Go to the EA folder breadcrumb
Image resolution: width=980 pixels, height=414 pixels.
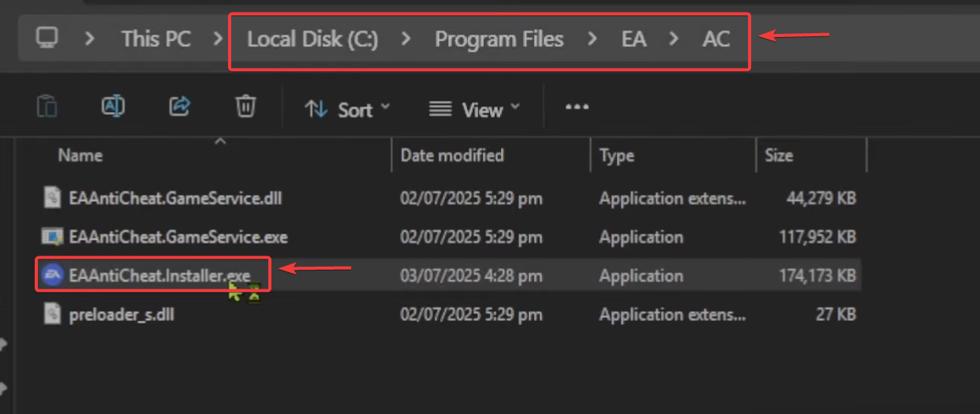[x=634, y=39]
